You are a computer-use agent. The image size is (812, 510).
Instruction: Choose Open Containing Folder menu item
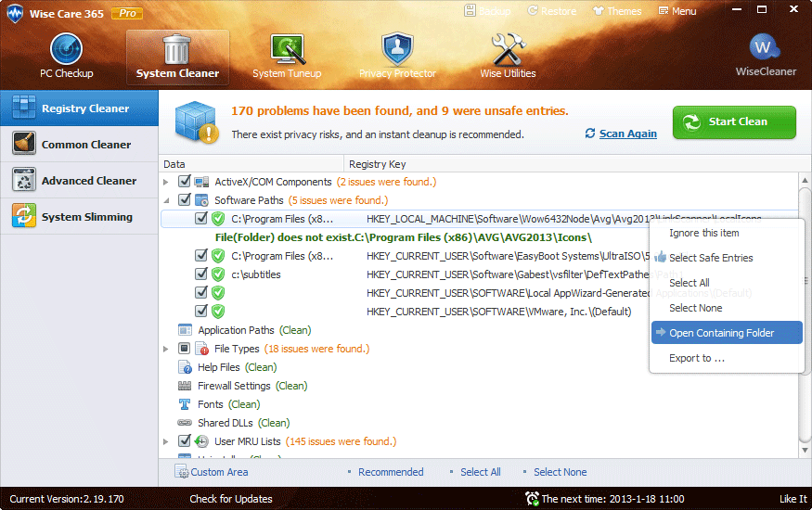(x=727, y=333)
